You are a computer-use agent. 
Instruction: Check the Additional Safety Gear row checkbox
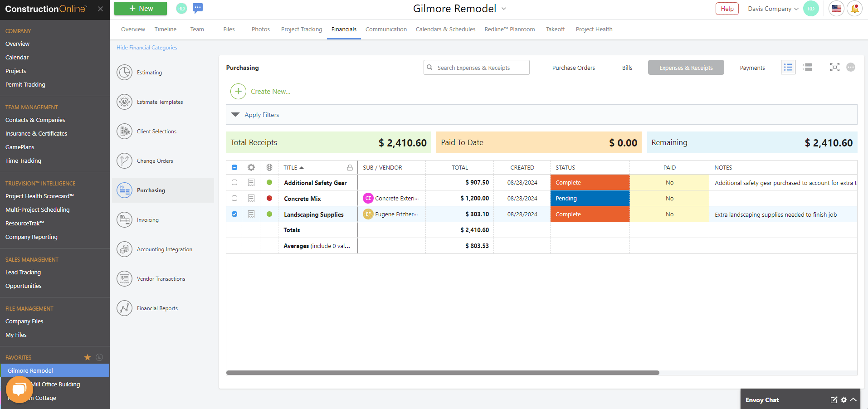click(x=234, y=182)
